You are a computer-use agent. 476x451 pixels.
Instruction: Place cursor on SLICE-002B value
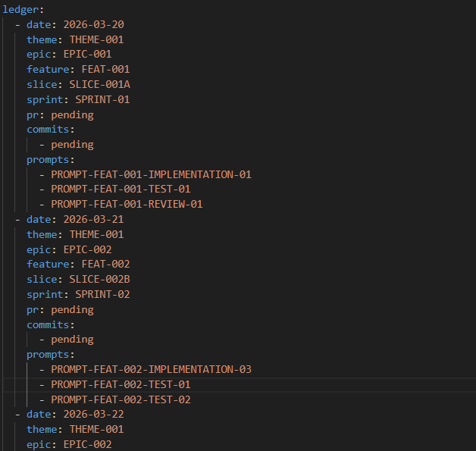click(105, 279)
